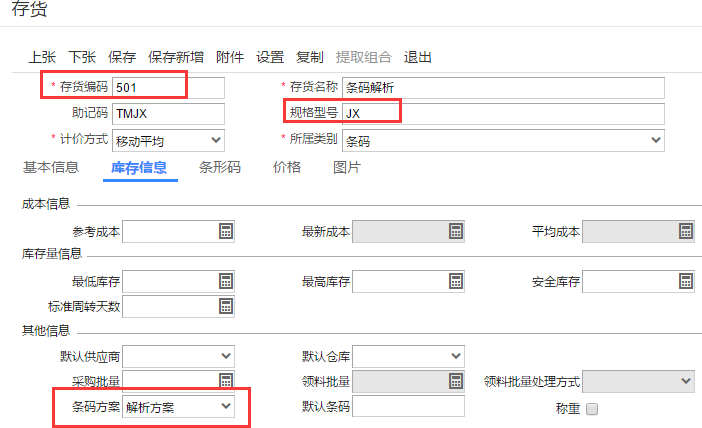The image size is (702, 428).
Task: Open calculator icon in 安全库存 field
Action: tap(686, 282)
